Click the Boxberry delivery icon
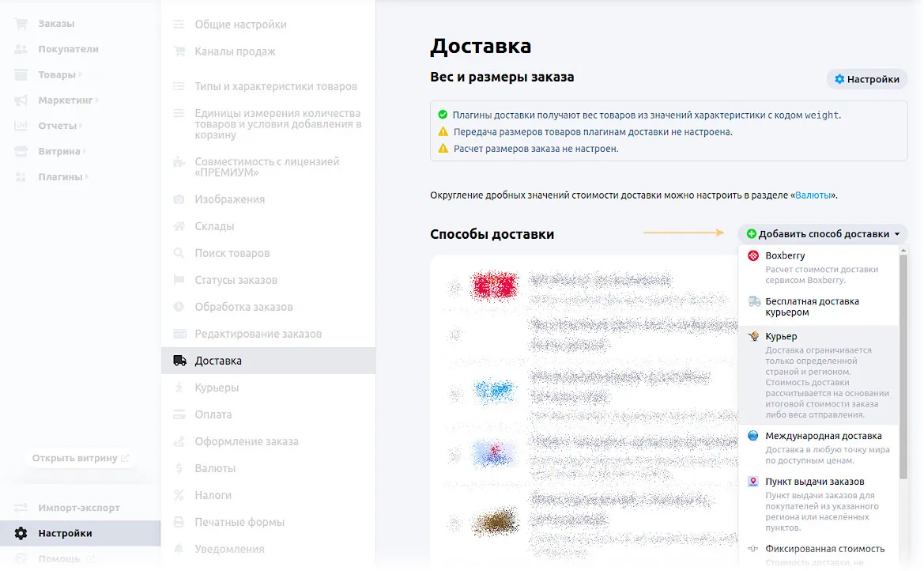Screen dimensions: 924x571 coord(753,256)
